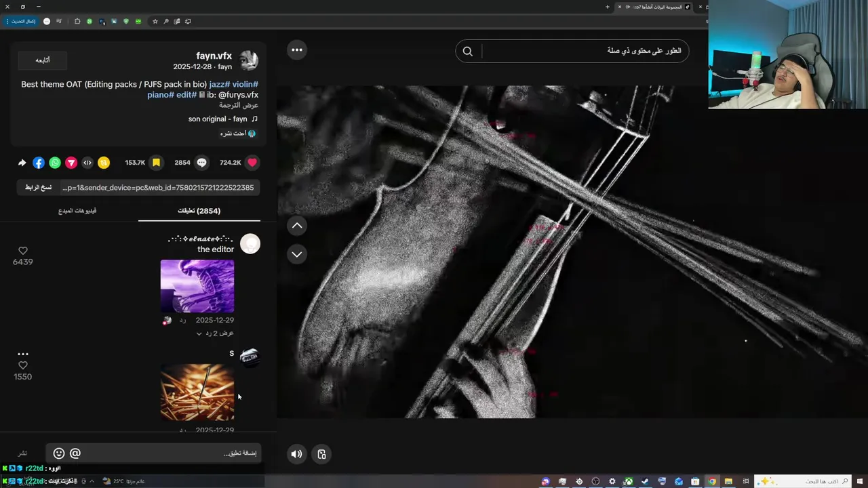
Task: Go to the previous video with the up chevron
Action: point(297,226)
